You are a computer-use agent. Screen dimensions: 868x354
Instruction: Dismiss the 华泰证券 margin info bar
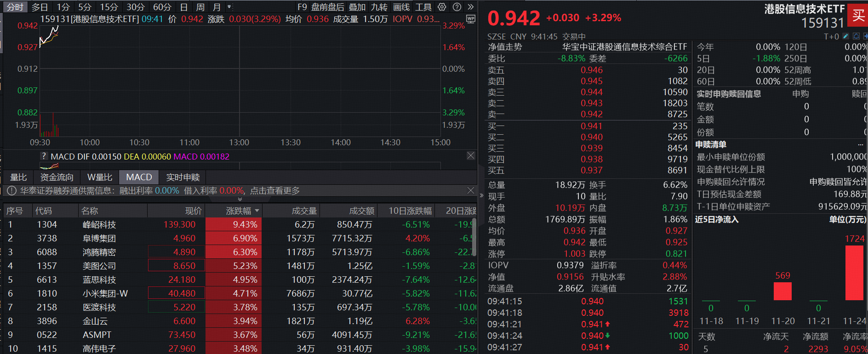470,190
